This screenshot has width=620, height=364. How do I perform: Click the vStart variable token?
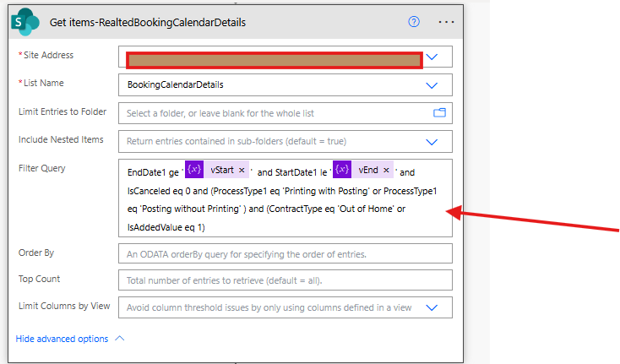click(217, 170)
